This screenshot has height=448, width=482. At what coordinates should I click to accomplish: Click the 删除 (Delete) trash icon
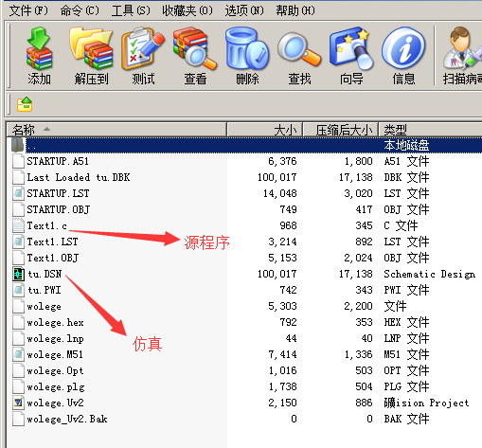click(247, 56)
